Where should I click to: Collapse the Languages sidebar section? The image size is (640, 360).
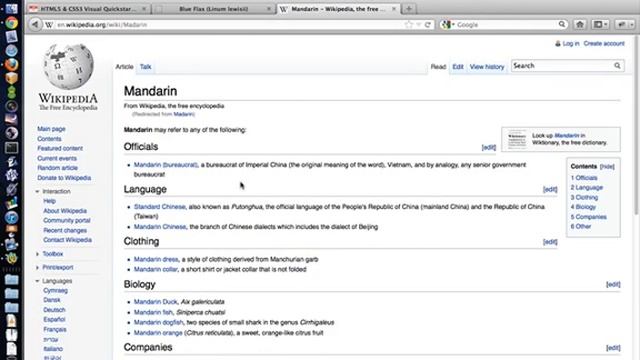click(37, 281)
